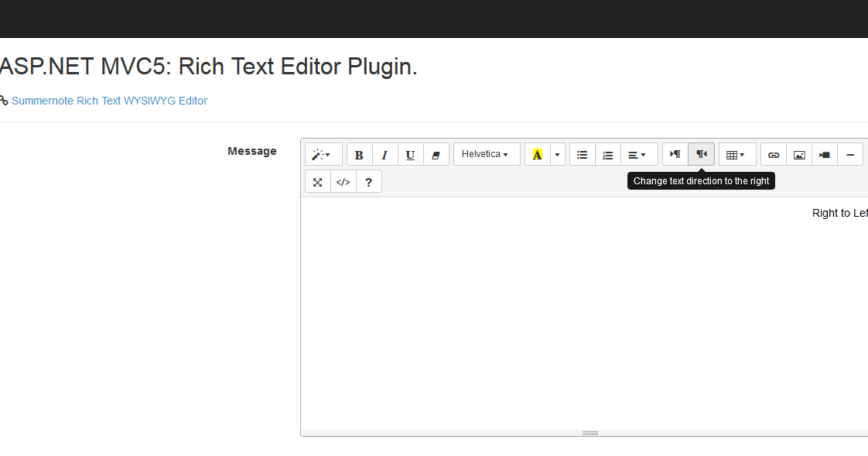
Task: Insert a horizontal rule
Action: point(850,154)
